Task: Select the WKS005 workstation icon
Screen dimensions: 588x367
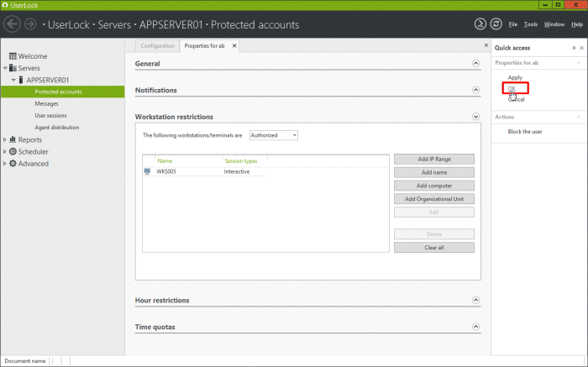Action: [148, 171]
